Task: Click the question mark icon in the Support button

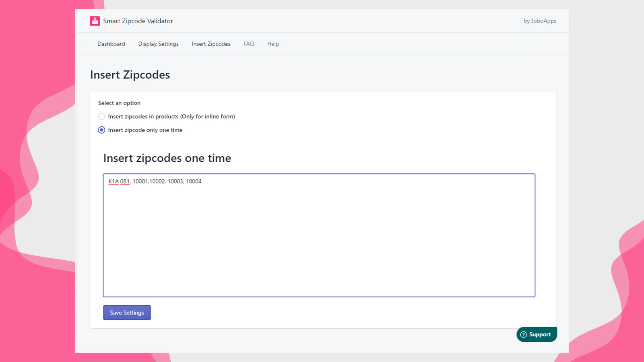Action: tap(523, 335)
